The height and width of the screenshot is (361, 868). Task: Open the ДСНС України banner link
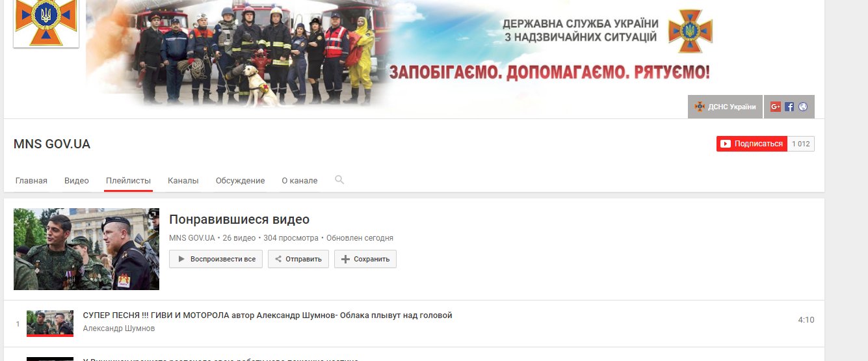coord(725,107)
